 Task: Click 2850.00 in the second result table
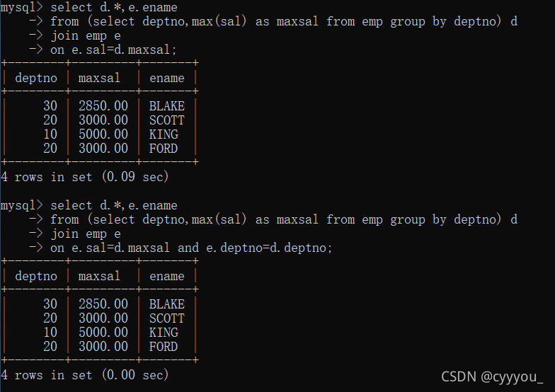[x=103, y=304]
